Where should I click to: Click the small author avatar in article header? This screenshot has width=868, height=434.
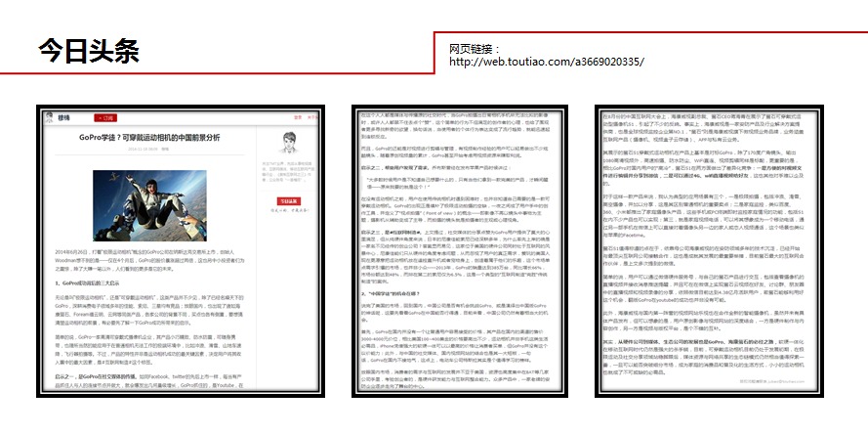(x=49, y=117)
